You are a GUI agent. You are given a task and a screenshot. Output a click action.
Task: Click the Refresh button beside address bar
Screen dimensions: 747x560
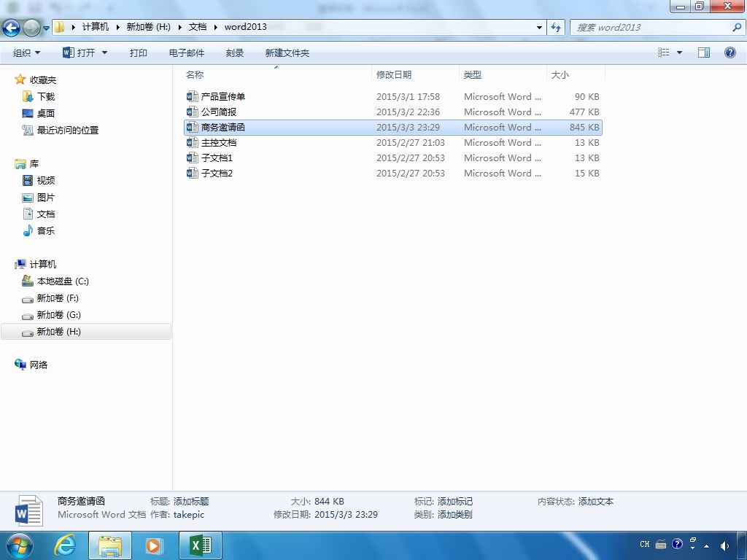coord(556,27)
